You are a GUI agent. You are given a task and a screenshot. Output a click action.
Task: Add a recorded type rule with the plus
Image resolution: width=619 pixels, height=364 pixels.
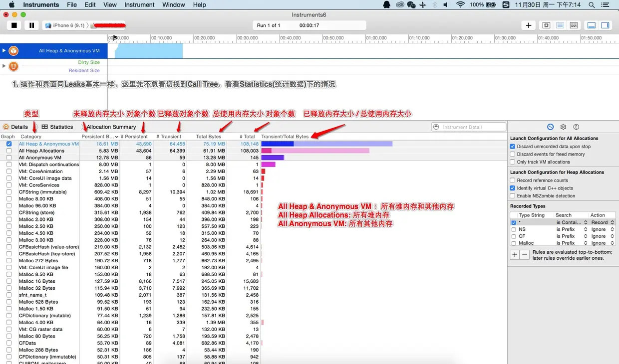click(515, 254)
